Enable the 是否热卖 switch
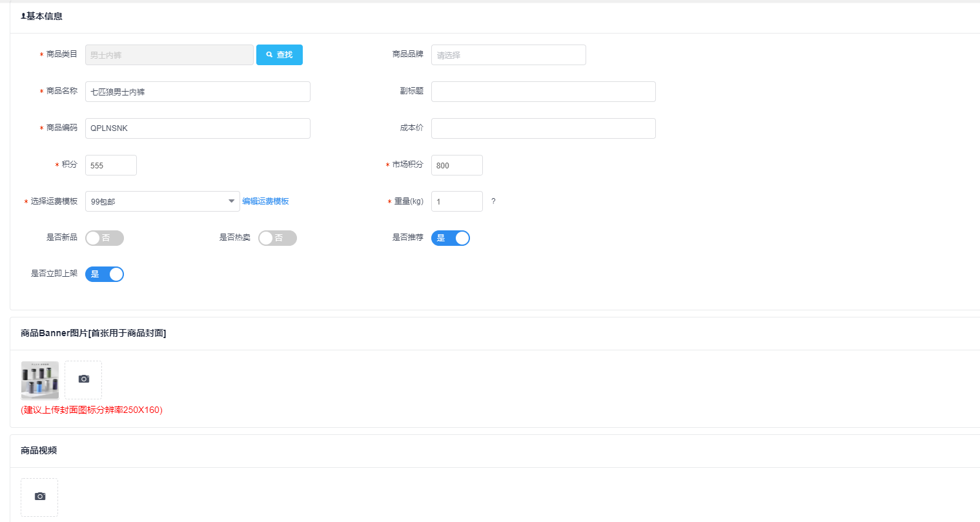 277,238
